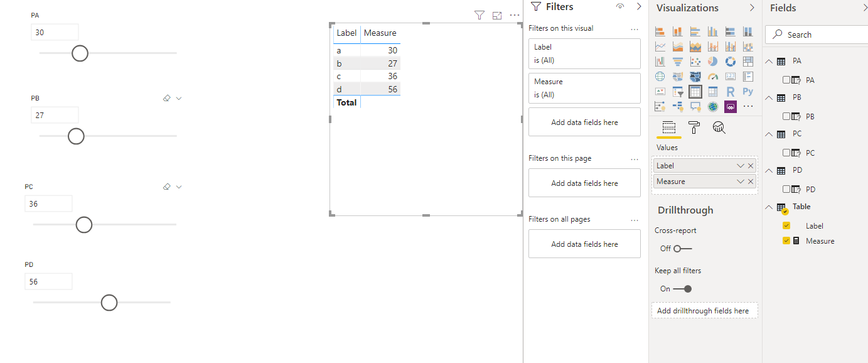Open the PB slicer chevron menu
The image size is (868, 363).
coord(179,98)
